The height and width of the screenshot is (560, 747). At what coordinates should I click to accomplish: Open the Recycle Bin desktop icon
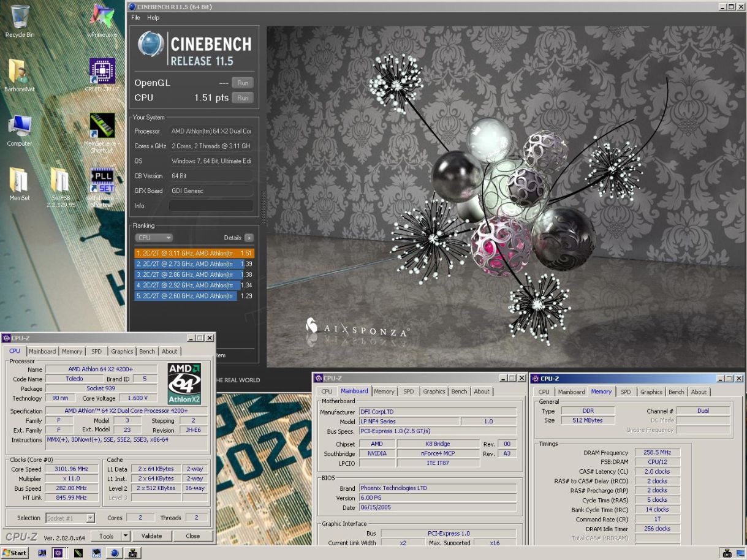[20, 21]
